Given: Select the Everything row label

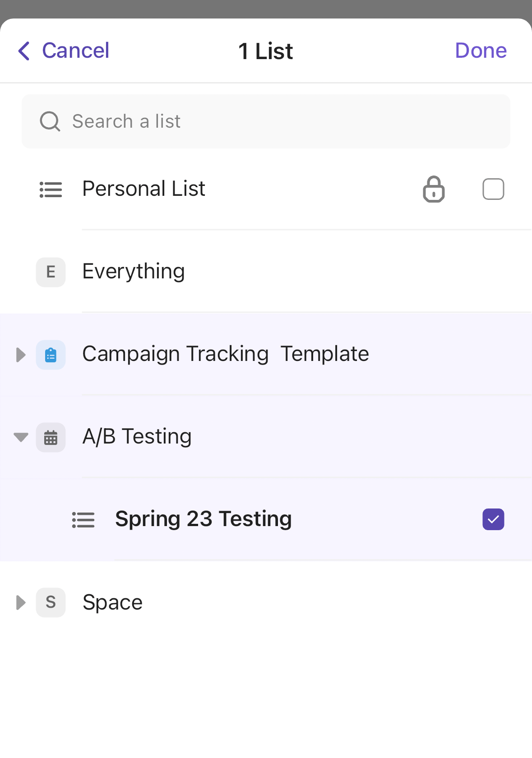Looking at the screenshot, I should (x=134, y=272).
